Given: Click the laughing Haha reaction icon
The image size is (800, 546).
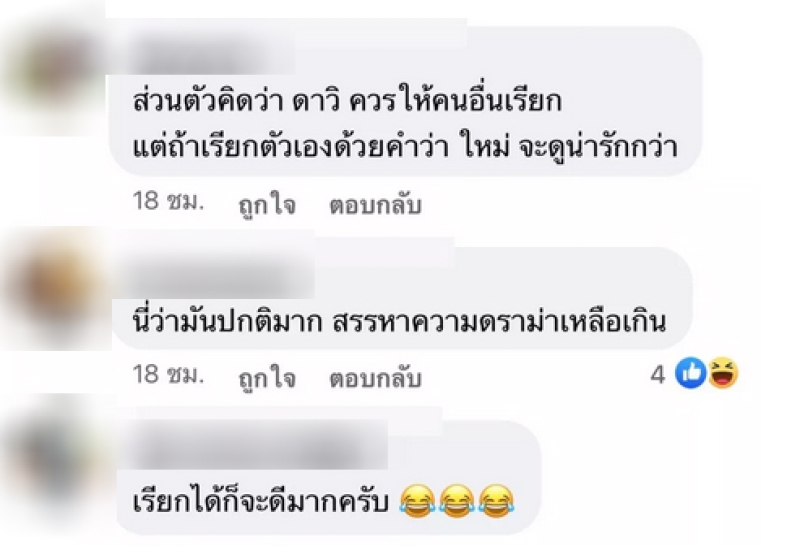Looking at the screenshot, I should [x=722, y=373].
